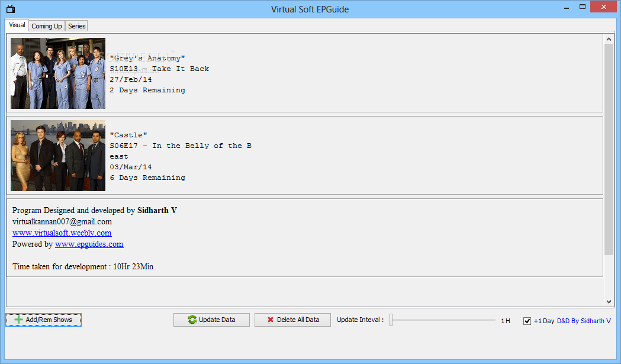Click the Grey's Anatomy cast thumbnail
This screenshot has height=364, width=621.
[58, 73]
